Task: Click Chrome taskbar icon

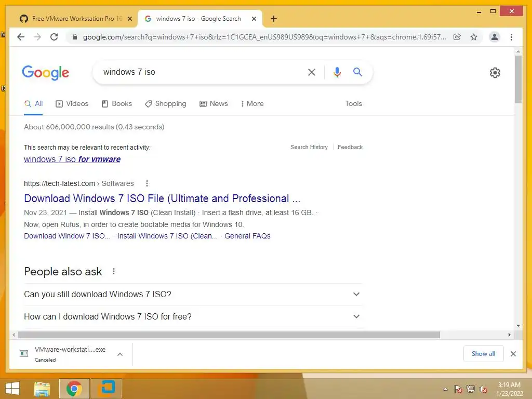Action: tap(74, 389)
